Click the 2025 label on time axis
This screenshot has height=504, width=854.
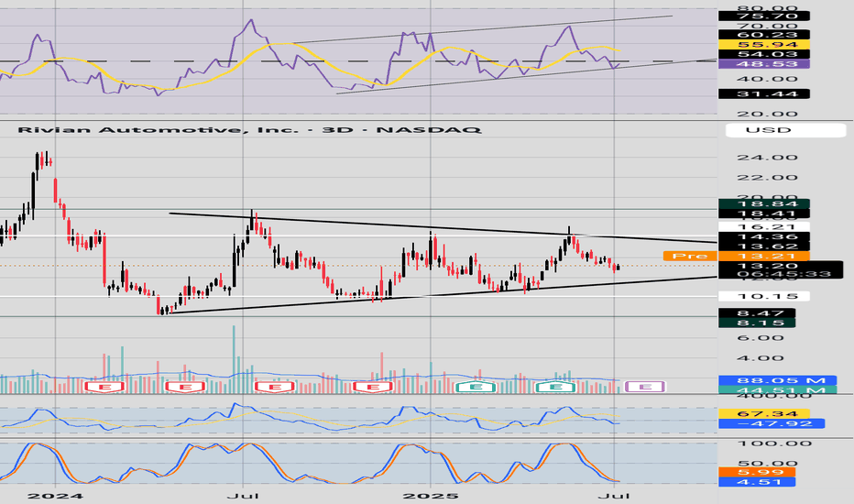pyautogui.click(x=431, y=496)
